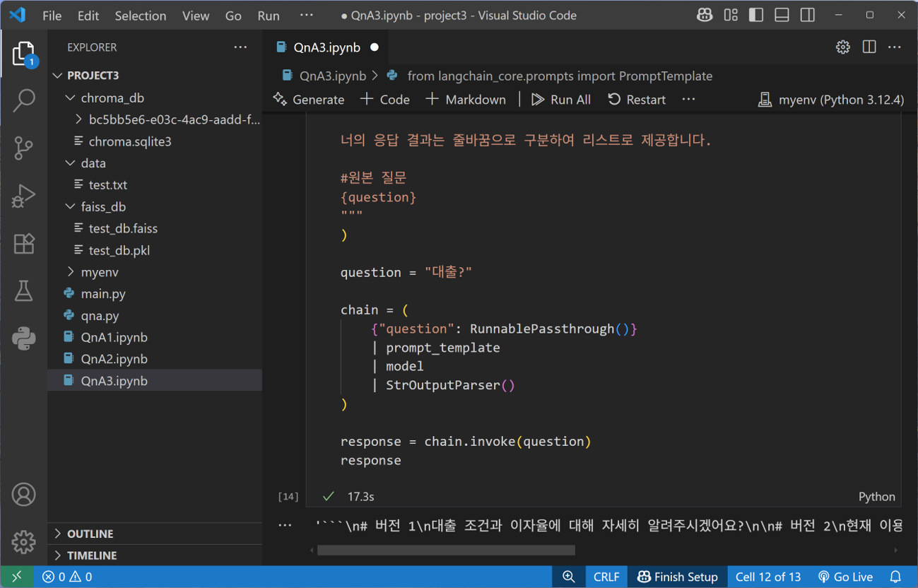This screenshot has height=588, width=918.
Task: Open QnA2.ipynb notebook
Action: 155,359
